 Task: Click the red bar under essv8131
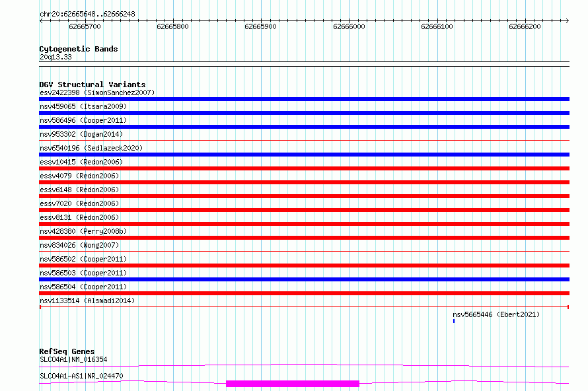(304, 224)
